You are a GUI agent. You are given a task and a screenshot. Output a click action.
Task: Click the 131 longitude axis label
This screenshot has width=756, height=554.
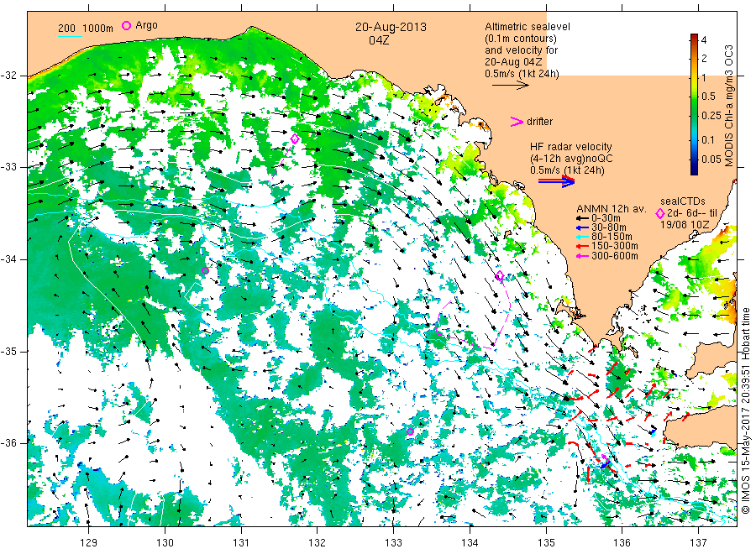pyautogui.click(x=241, y=542)
